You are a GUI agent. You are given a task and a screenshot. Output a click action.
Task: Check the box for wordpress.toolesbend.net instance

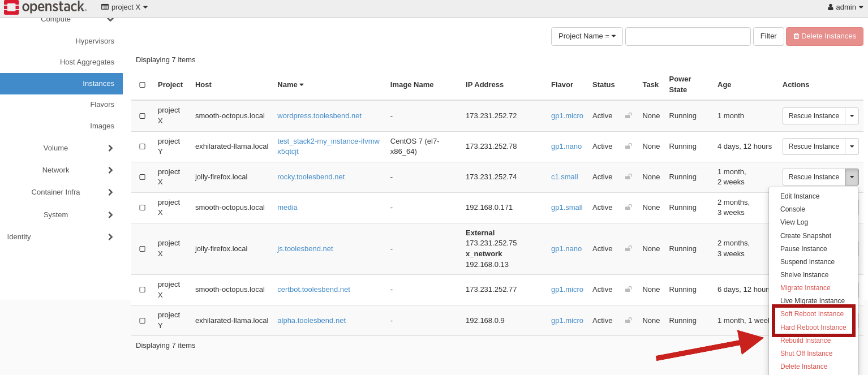142,116
